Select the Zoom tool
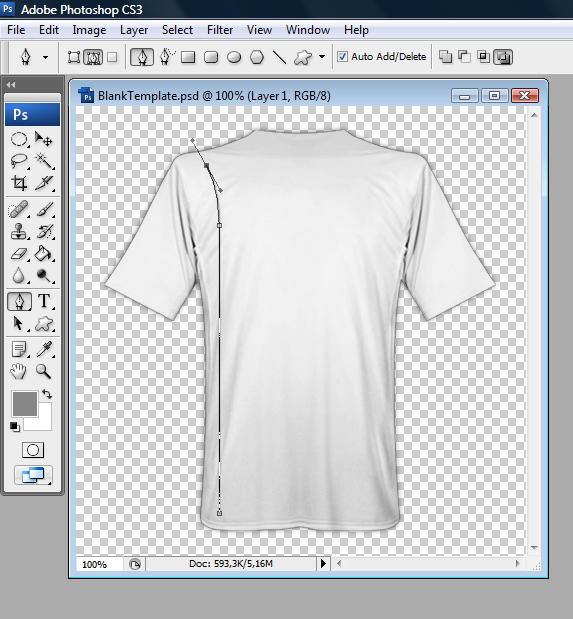 click(x=43, y=371)
